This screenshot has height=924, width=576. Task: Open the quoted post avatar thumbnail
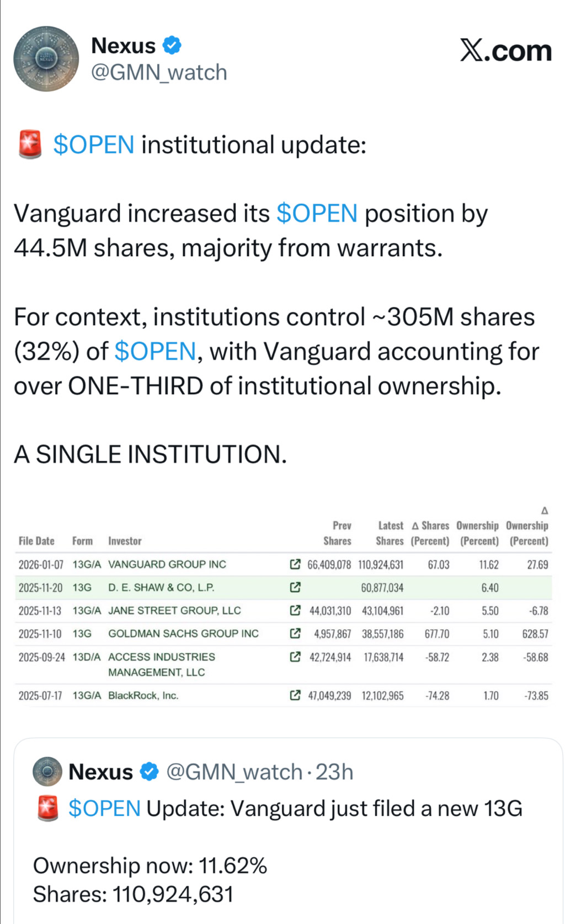(47, 771)
